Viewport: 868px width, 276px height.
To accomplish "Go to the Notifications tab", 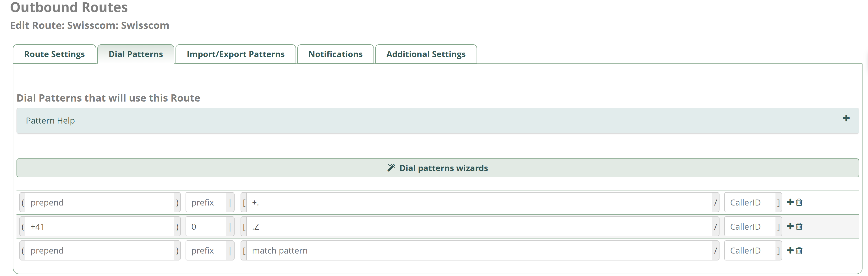I will click(336, 54).
